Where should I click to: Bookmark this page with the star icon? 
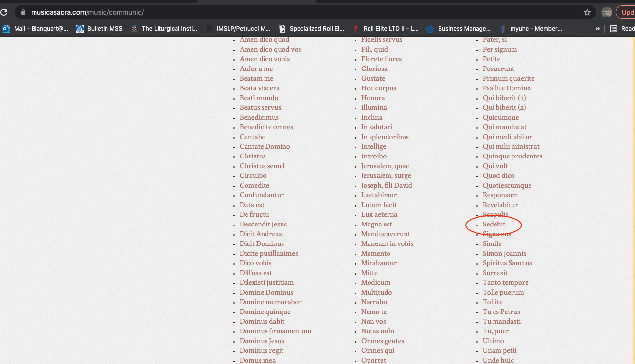coord(587,12)
